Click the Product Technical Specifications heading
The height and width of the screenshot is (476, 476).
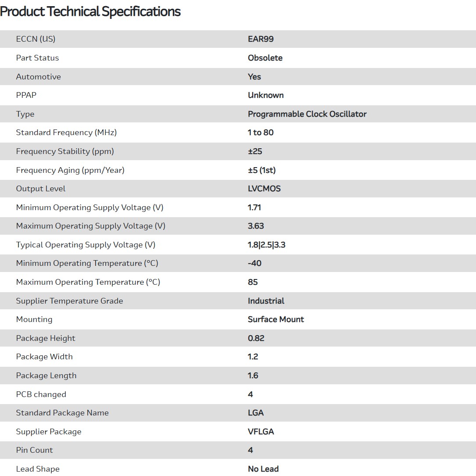click(x=90, y=11)
